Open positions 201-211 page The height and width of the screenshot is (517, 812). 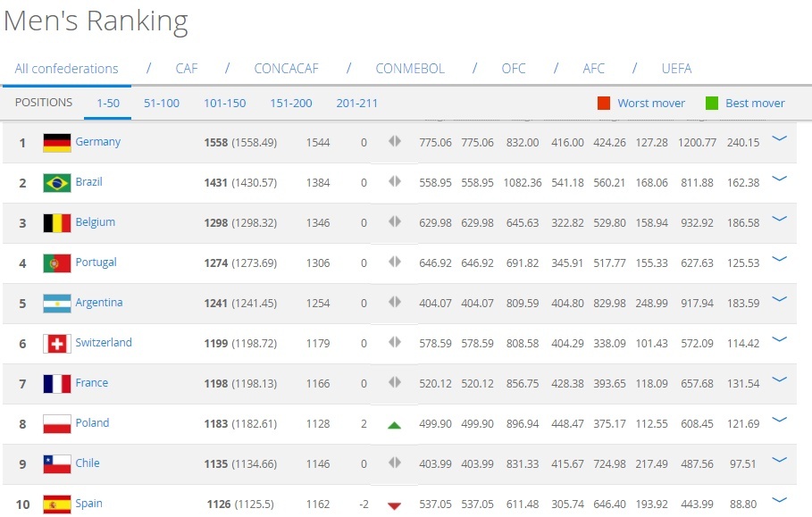click(x=356, y=104)
